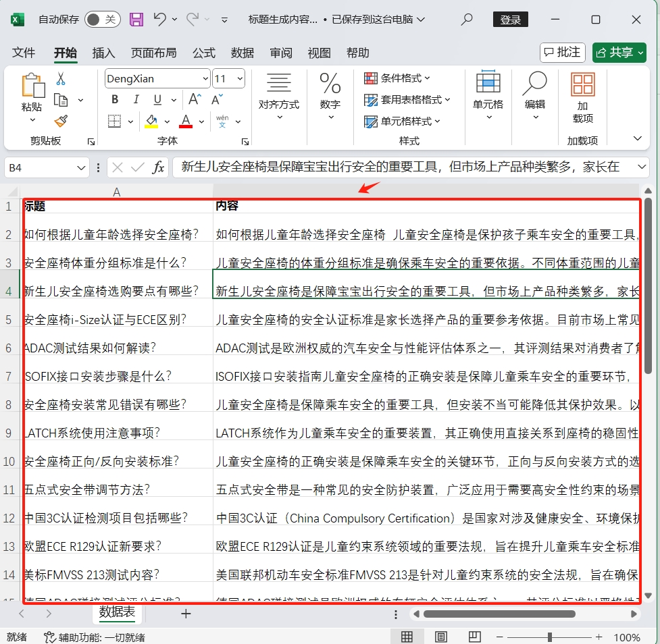Click the Save floppy disk icon
660x644 pixels.
tap(136, 20)
